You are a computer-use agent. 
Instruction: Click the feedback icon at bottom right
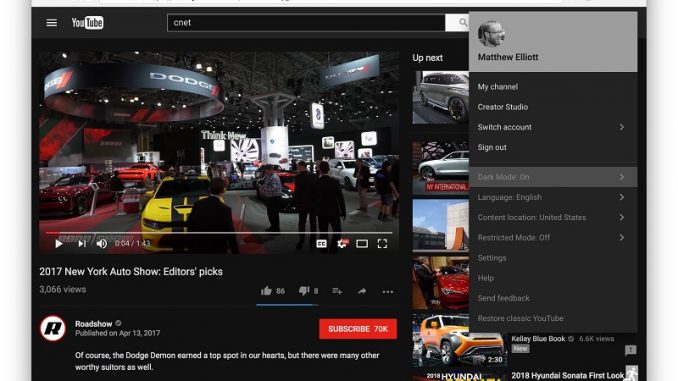click(x=630, y=350)
